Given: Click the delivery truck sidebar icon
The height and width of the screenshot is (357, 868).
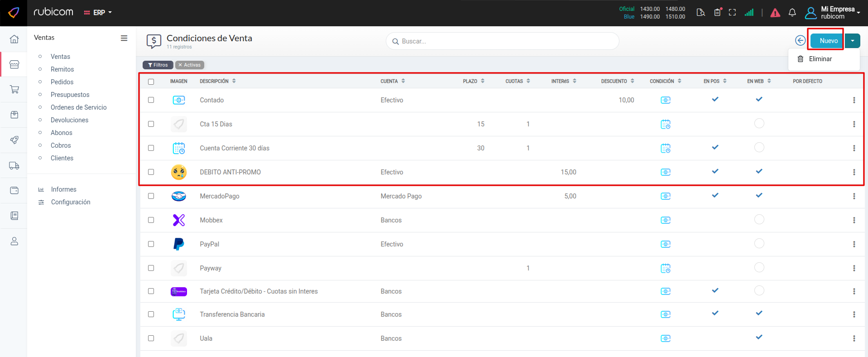Looking at the screenshot, I should pyautogui.click(x=14, y=166).
